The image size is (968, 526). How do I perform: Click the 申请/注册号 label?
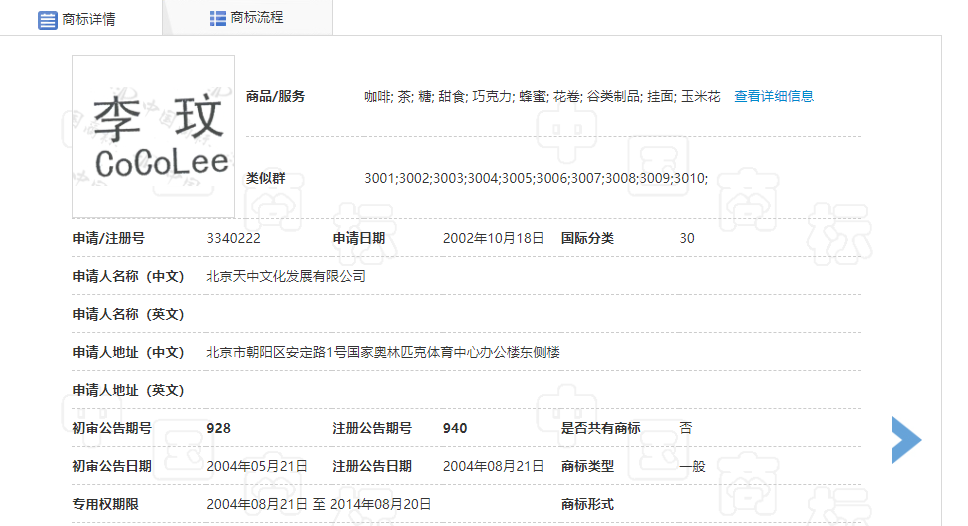[109, 238]
